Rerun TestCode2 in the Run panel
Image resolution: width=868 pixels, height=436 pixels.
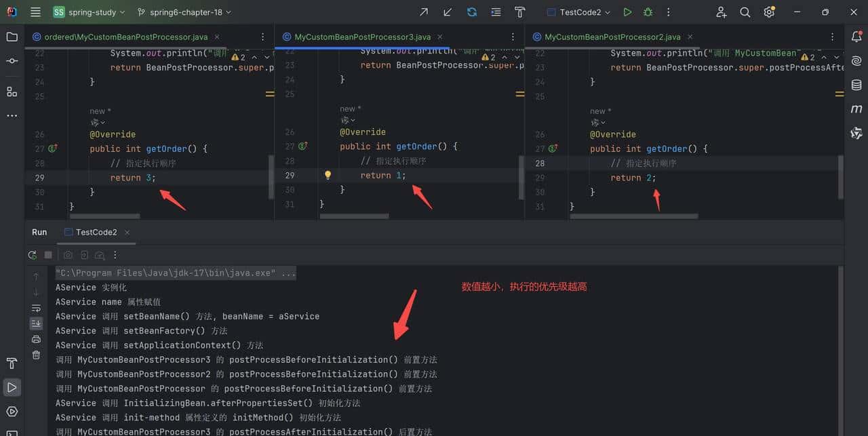32,255
